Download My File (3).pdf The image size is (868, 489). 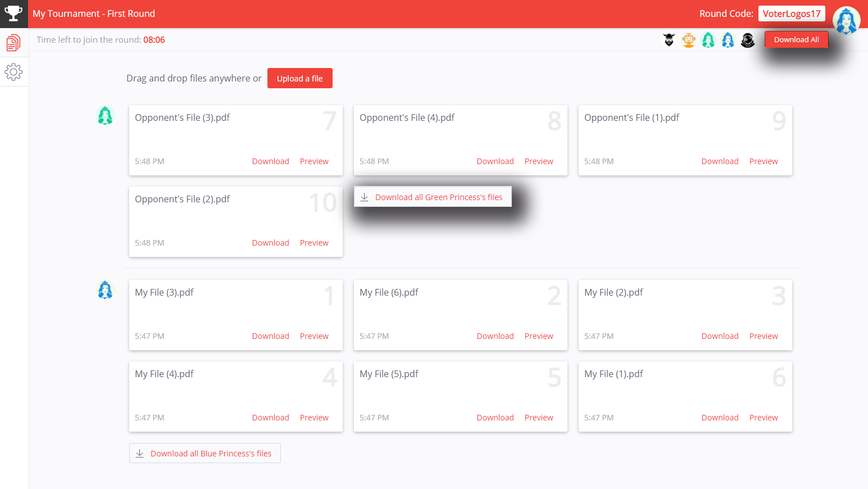(x=270, y=336)
